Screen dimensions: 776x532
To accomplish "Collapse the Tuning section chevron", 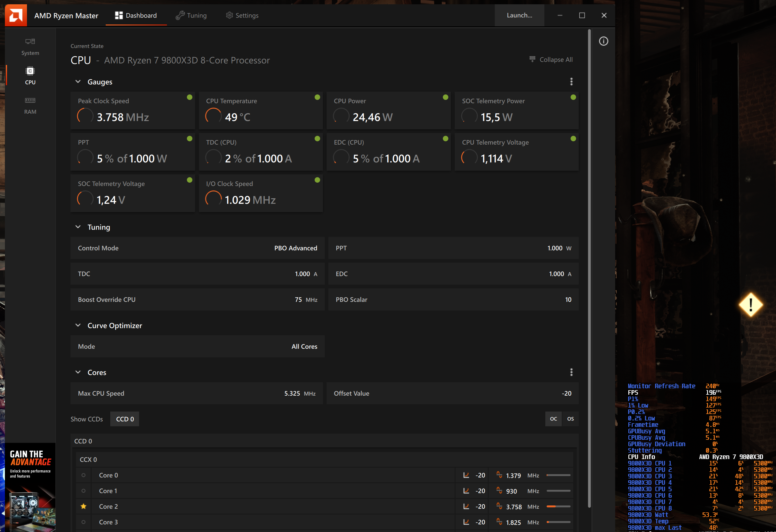I will pyautogui.click(x=78, y=227).
